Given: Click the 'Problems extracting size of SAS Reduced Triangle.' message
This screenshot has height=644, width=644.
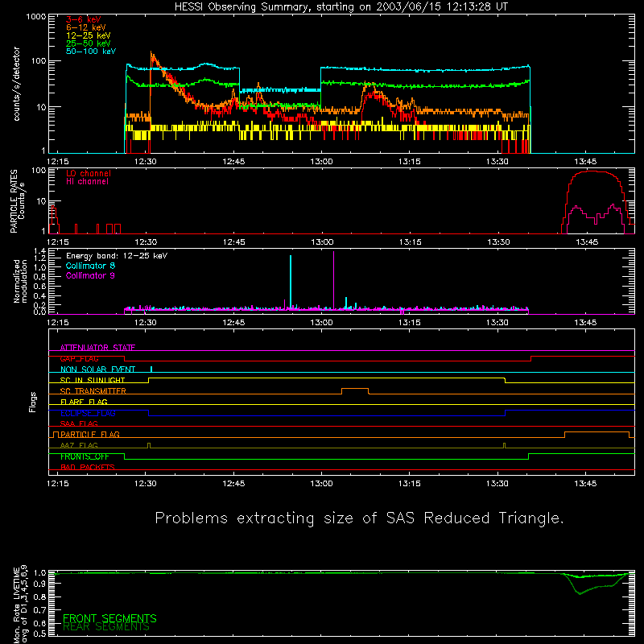Looking at the screenshot, I should (x=359, y=518).
